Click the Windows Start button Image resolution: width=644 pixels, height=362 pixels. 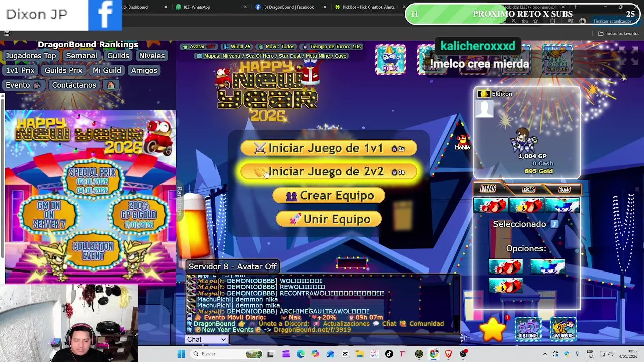[x=181, y=354]
